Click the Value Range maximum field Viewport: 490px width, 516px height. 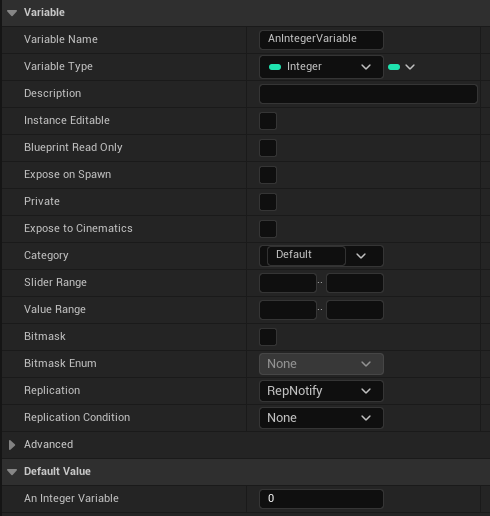pos(355,310)
